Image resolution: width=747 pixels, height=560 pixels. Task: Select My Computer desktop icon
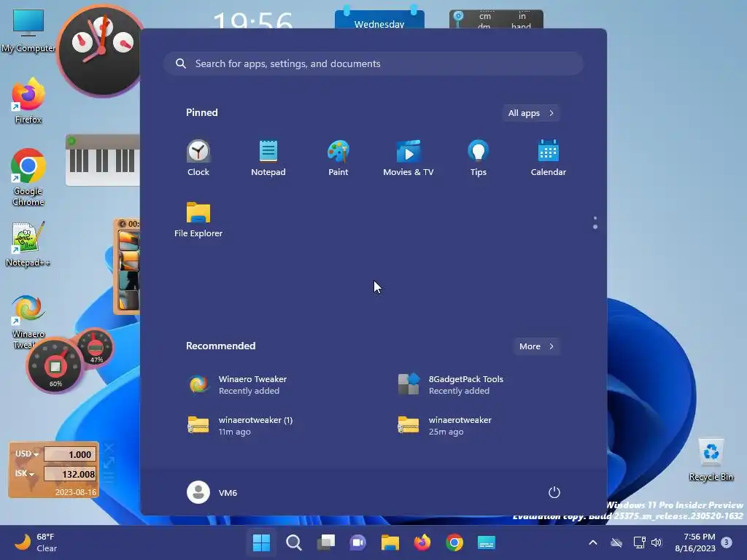(x=28, y=30)
